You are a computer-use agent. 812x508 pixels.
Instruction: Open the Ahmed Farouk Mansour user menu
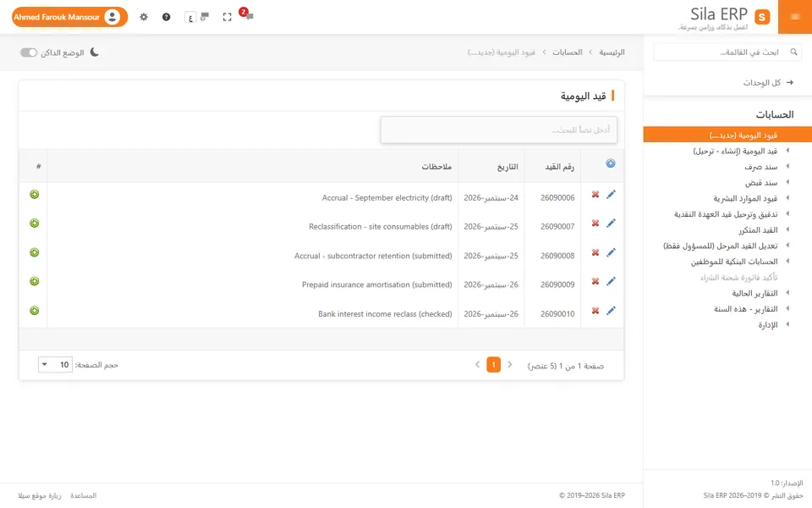pyautogui.click(x=69, y=17)
